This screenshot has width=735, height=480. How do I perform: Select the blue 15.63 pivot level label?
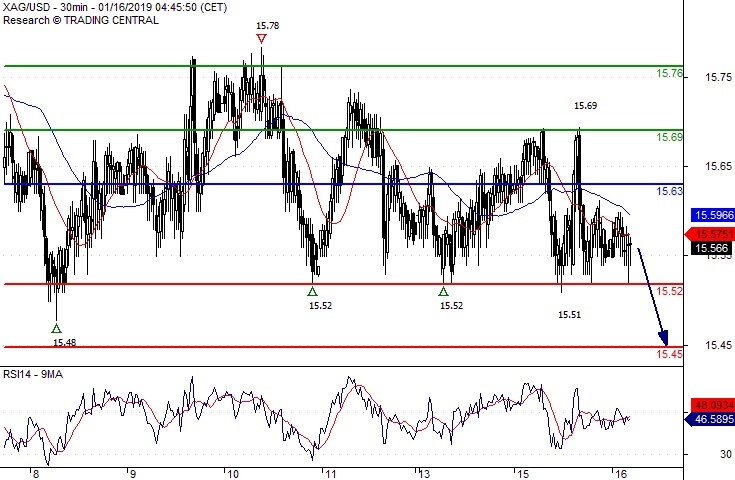click(669, 191)
